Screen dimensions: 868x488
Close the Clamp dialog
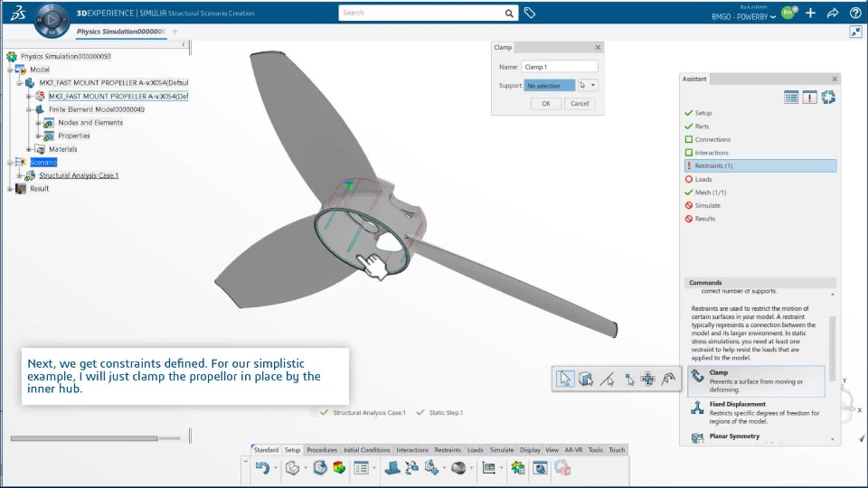(598, 48)
